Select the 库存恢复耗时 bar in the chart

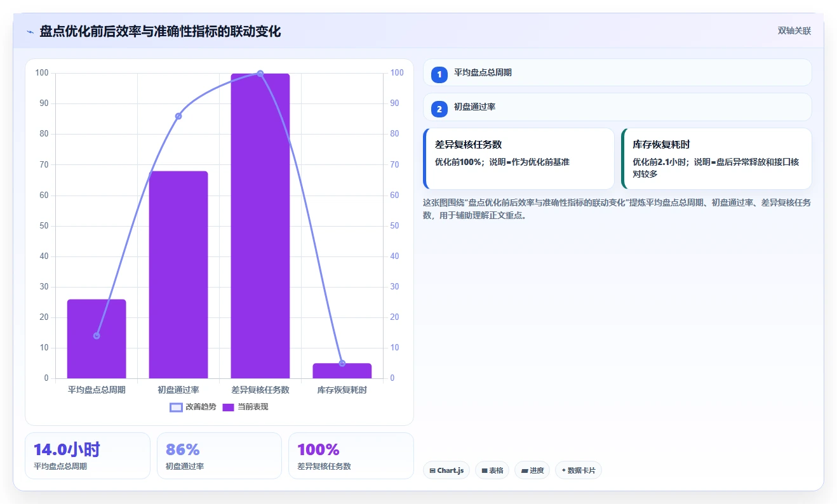(342, 371)
